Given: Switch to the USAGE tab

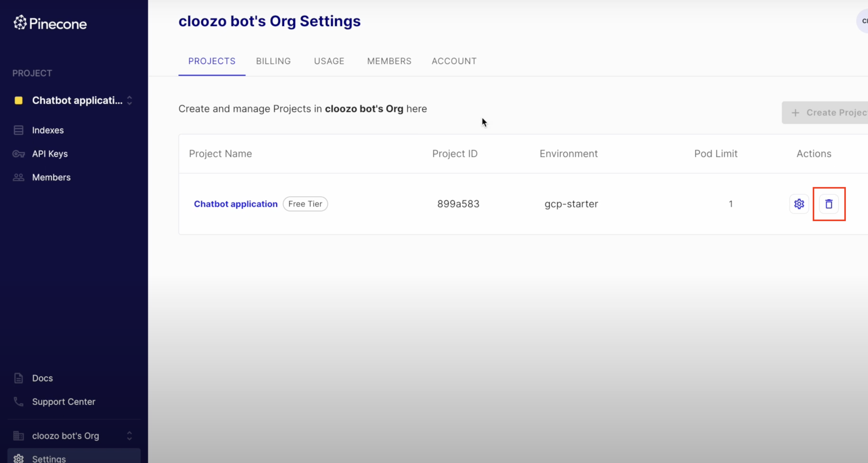Looking at the screenshot, I should [329, 61].
